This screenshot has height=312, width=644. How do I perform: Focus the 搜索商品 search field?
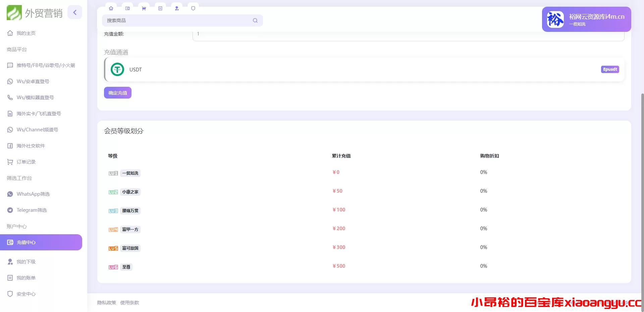[178, 20]
